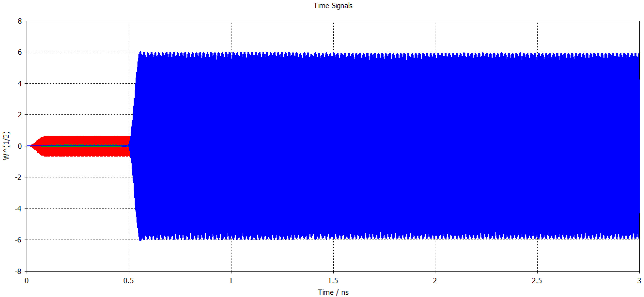Click the y-axis tick label '-8'
This screenshot has height=297, width=644.
18,271
